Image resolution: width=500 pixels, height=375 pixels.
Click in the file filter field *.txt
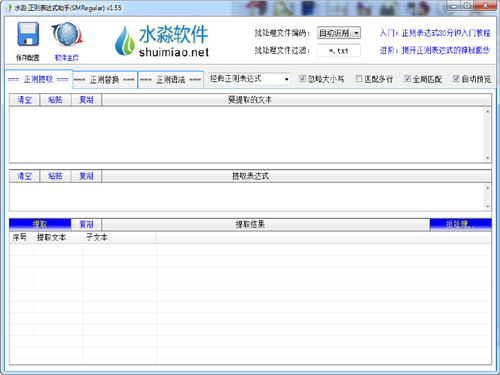coord(339,51)
